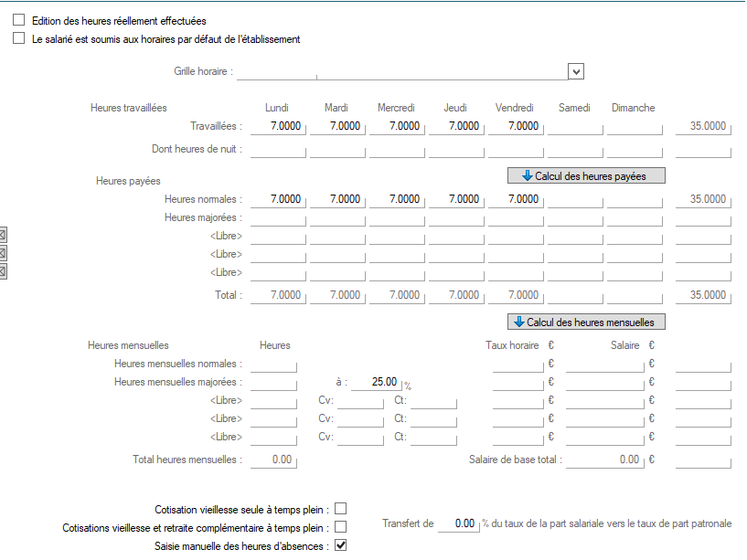Screen dimensions: 747x560
Task: Click the 'Grille horaire :' label
Action: [203, 71]
